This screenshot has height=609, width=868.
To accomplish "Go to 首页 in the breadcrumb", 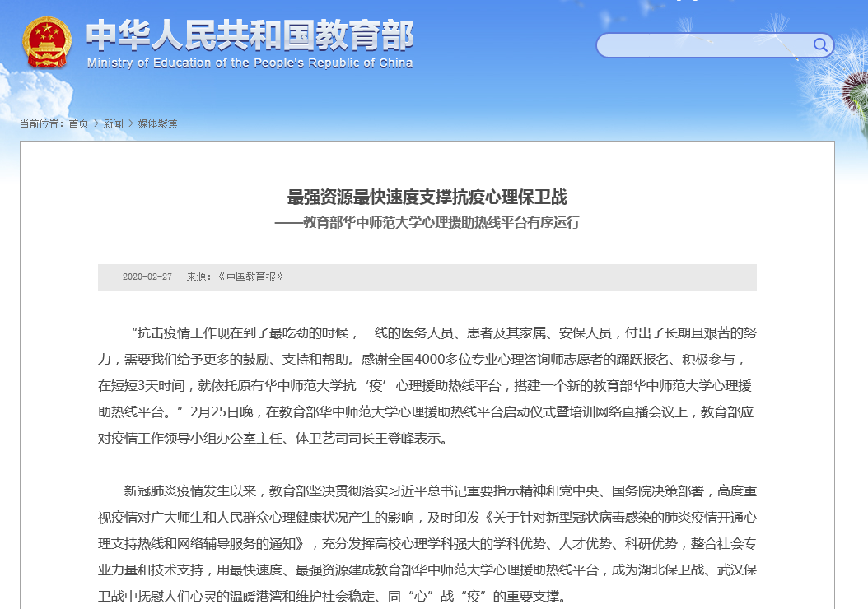I will [x=78, y=123].
